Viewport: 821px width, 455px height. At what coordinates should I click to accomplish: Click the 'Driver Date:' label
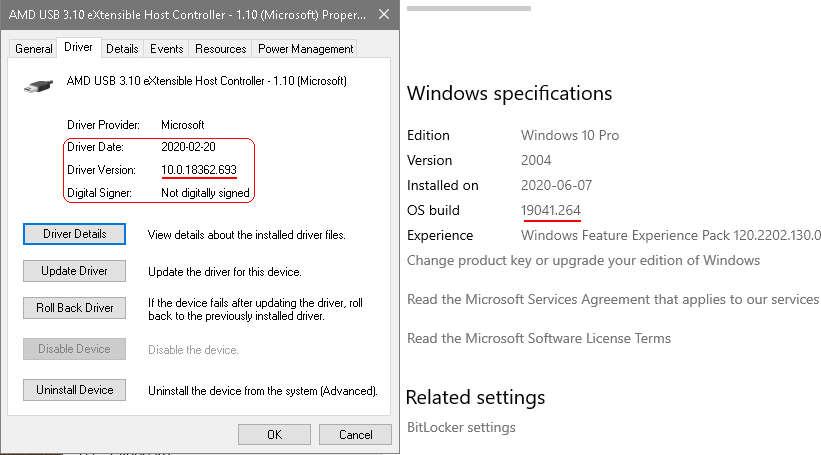point(95,147)
